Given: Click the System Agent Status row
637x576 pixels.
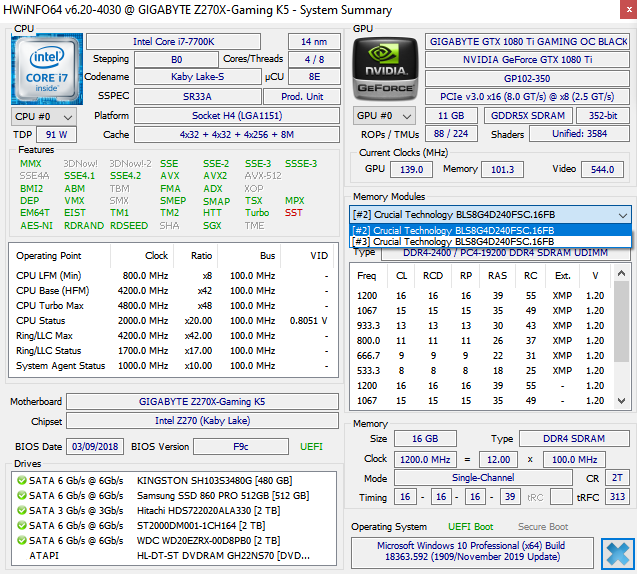Looking at the screenshot, I should point(173,366).
